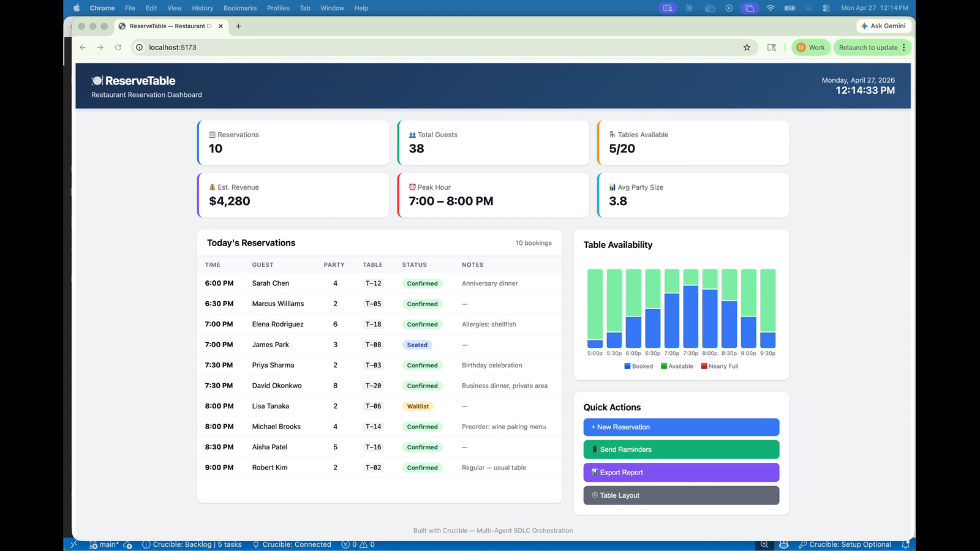Open notifications via the bell icon bottom right

point(906,544)
